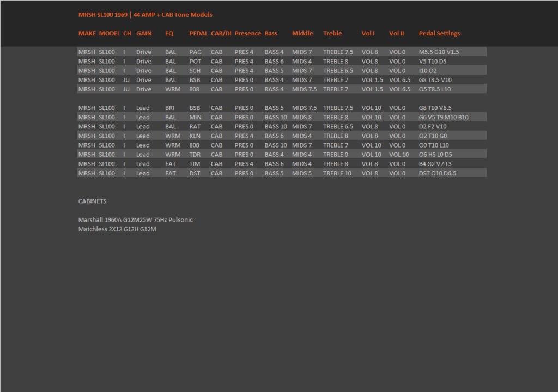Click pedal settings 'O2 T10 G0'
The height and width of the screenshot is (392, 558).
point(433,136)
